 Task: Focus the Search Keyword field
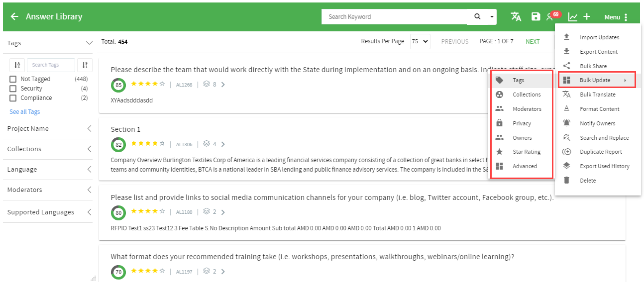[394, 16]
